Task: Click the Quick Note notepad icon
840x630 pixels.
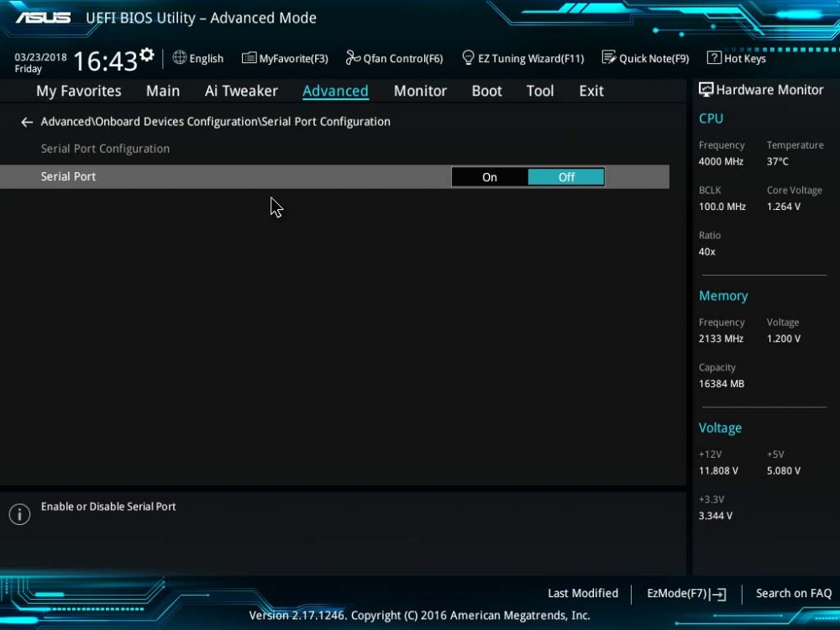Action: coord(608,57)
